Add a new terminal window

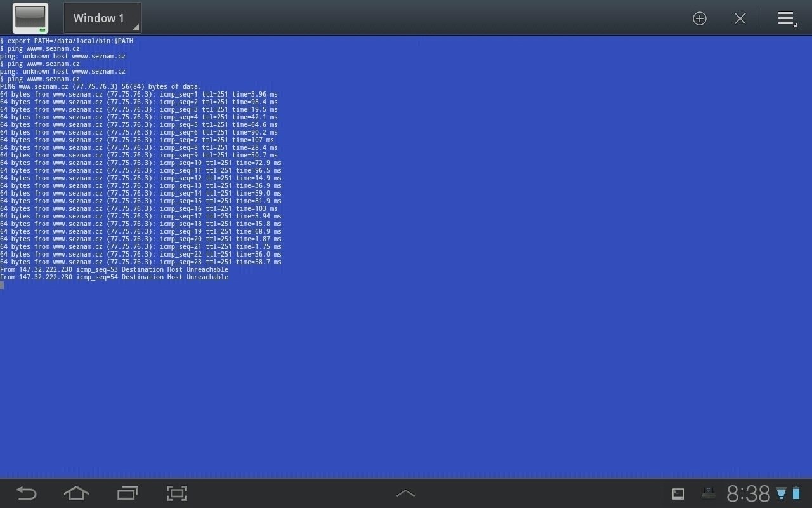point(700,18)
